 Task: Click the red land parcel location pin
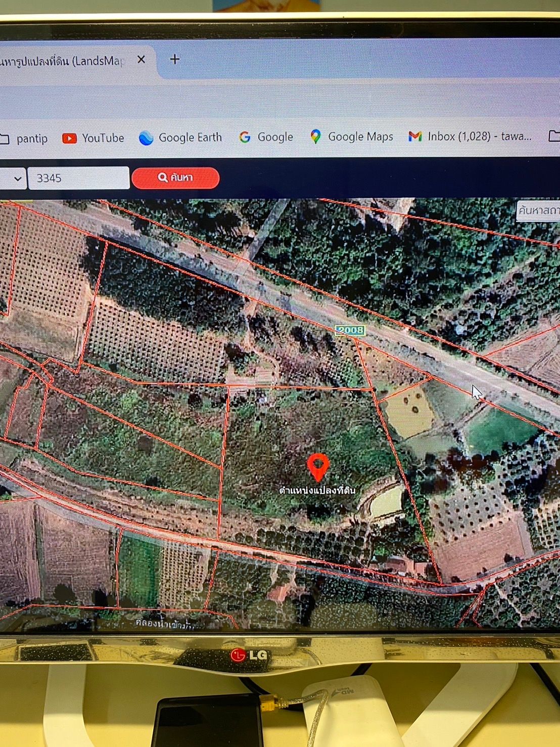(x=318, y=467)
